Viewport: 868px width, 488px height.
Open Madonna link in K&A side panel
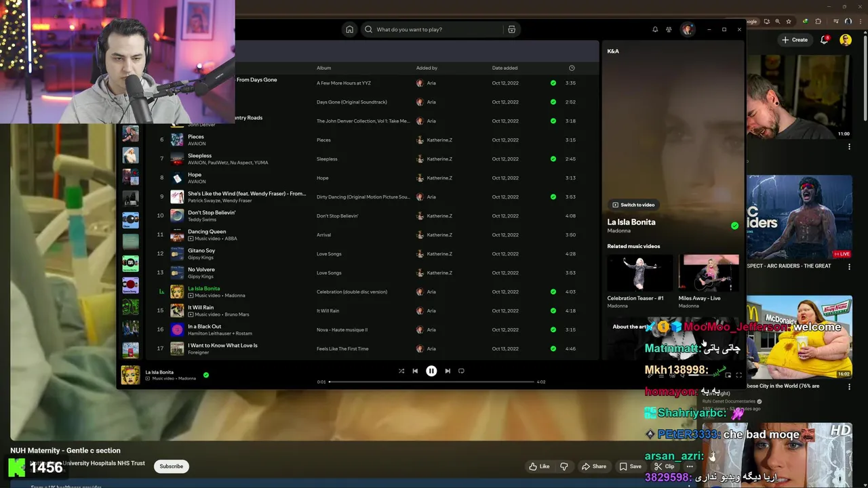pos(618,230)
